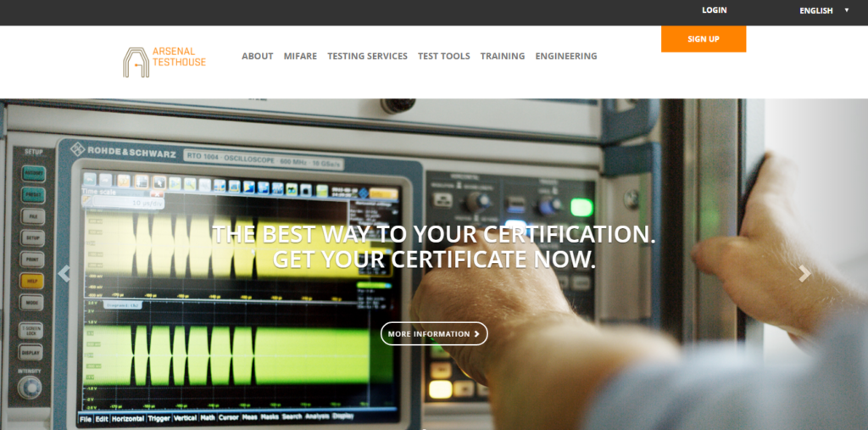This screenshot has height=430, width=868.
Task: Click the Intensity knob on the oscilloscope
Action: [31, 388]
